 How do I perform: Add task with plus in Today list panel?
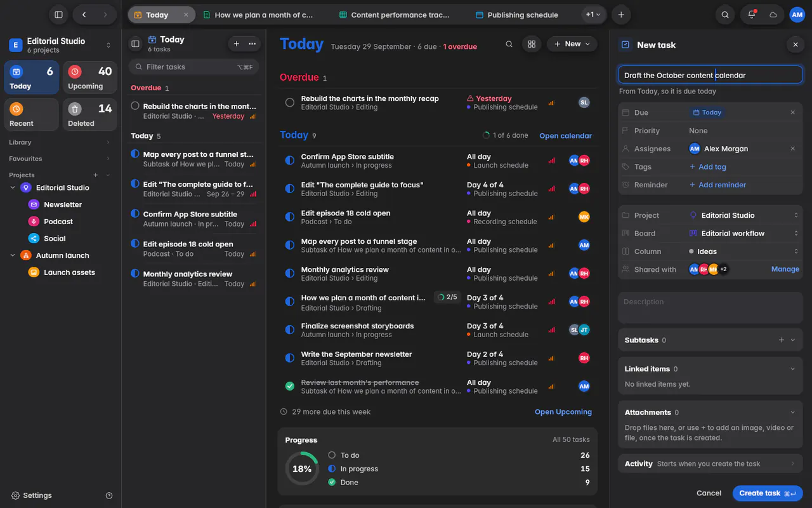coord(237,44)
